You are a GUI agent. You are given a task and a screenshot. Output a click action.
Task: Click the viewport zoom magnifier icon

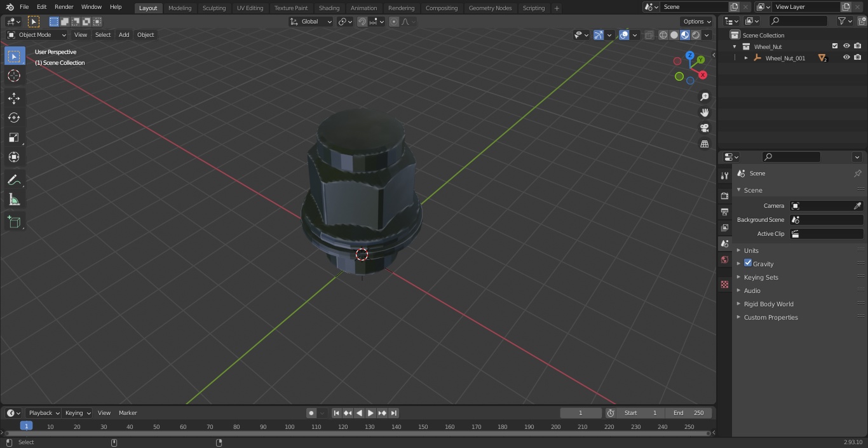coord(704,97)
